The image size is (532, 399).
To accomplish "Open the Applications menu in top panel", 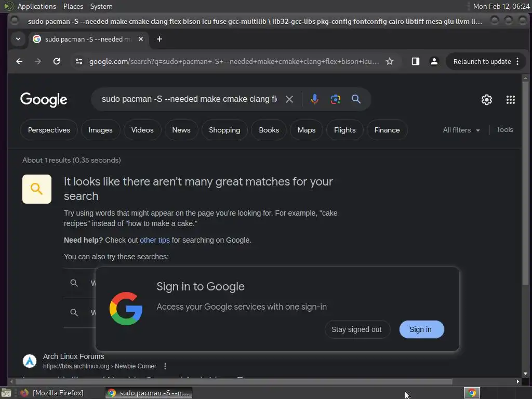I will click(37, 6).
